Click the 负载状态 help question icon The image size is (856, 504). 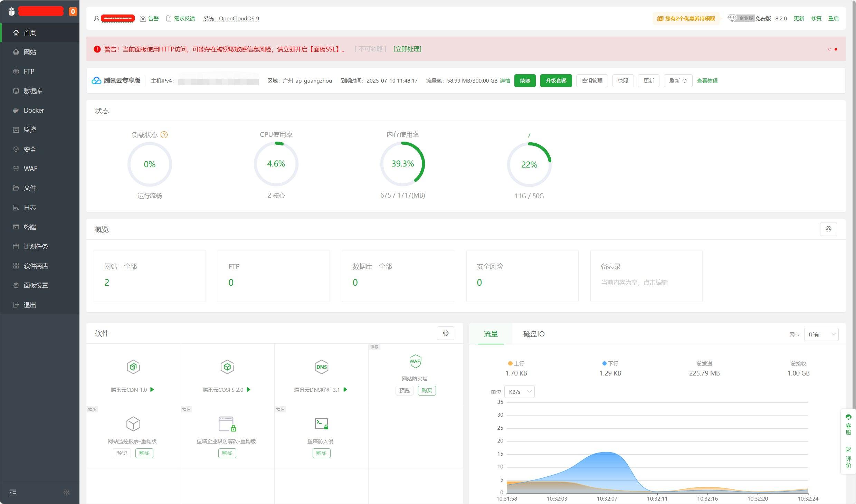pyautogui.click(x=164, y=135)
